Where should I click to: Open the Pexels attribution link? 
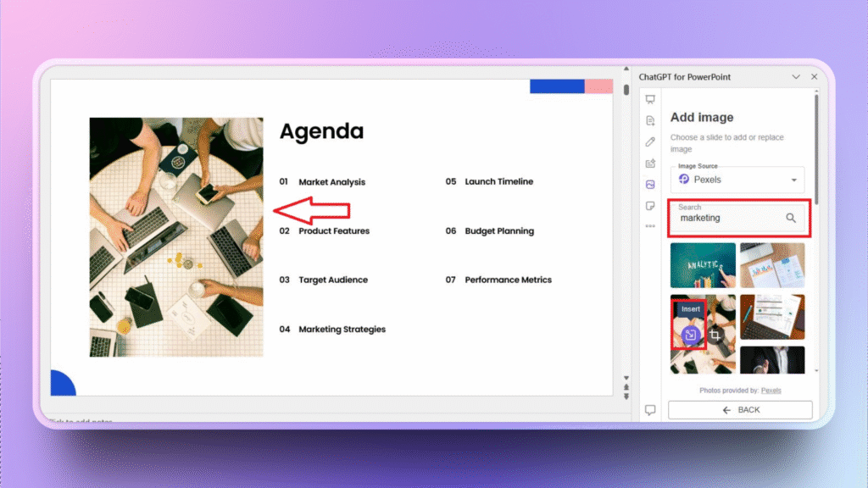pyautogui.click(x=771, y=391)
